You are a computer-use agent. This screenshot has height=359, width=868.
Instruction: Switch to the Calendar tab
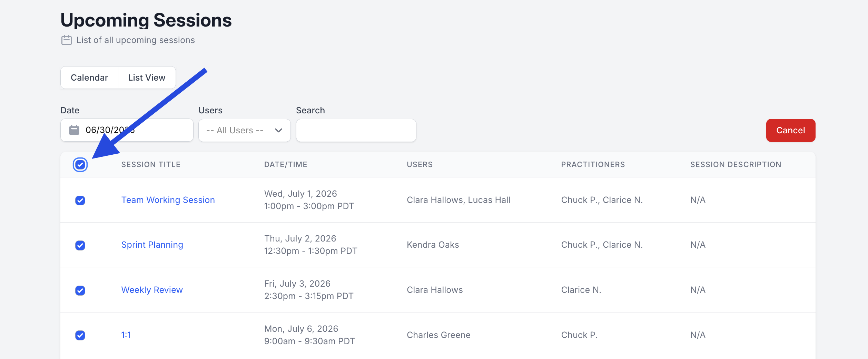click(x=89, y=78)
